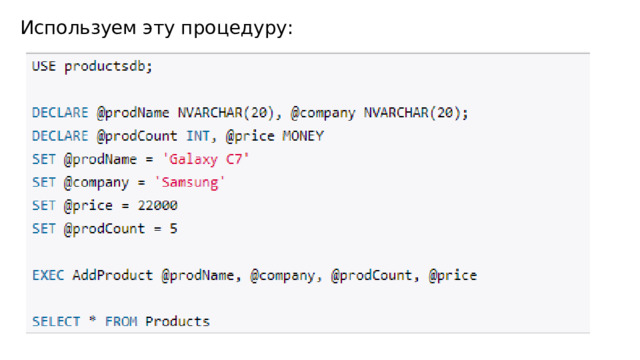Viewport: 640px width, 360px height.
Task: Click the 'SELECT * FROM Products' line
Action: 121,322
